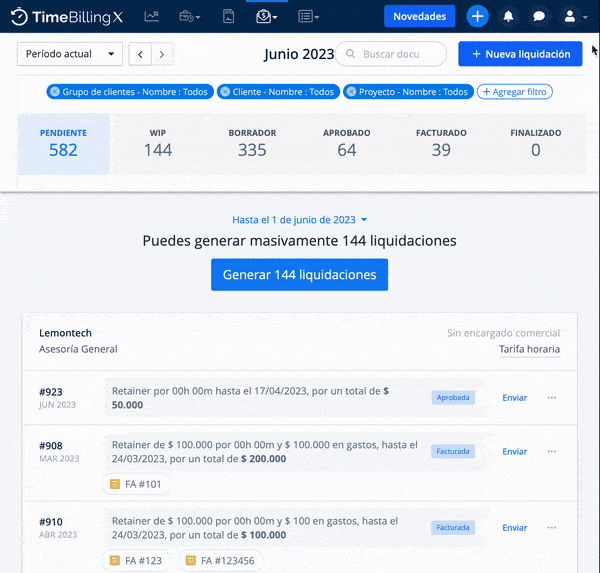Select the APROBADO tab

tap(347, 144)
